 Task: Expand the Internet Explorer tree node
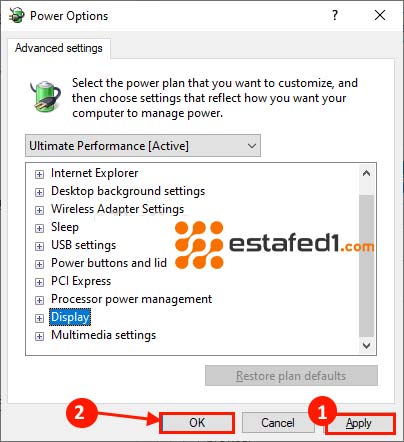point(39,174)
